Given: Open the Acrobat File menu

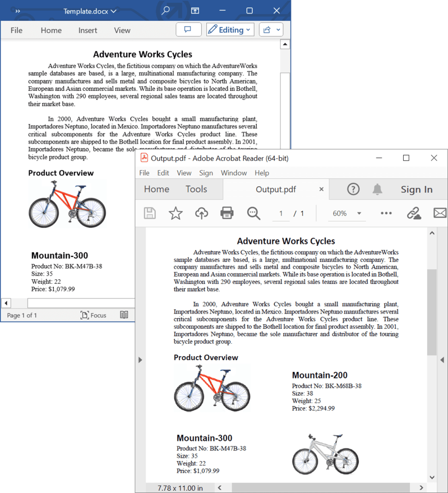Looking at the screenshot, I should 144,173.
